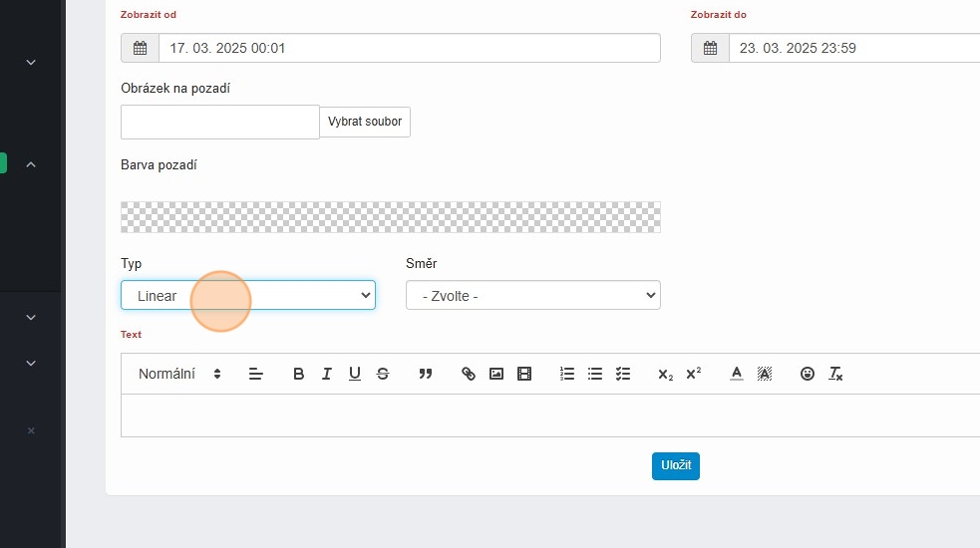Screen dimensions: 980x548
Task: Open the Normální heading style picker
Action: click(179, 375)
